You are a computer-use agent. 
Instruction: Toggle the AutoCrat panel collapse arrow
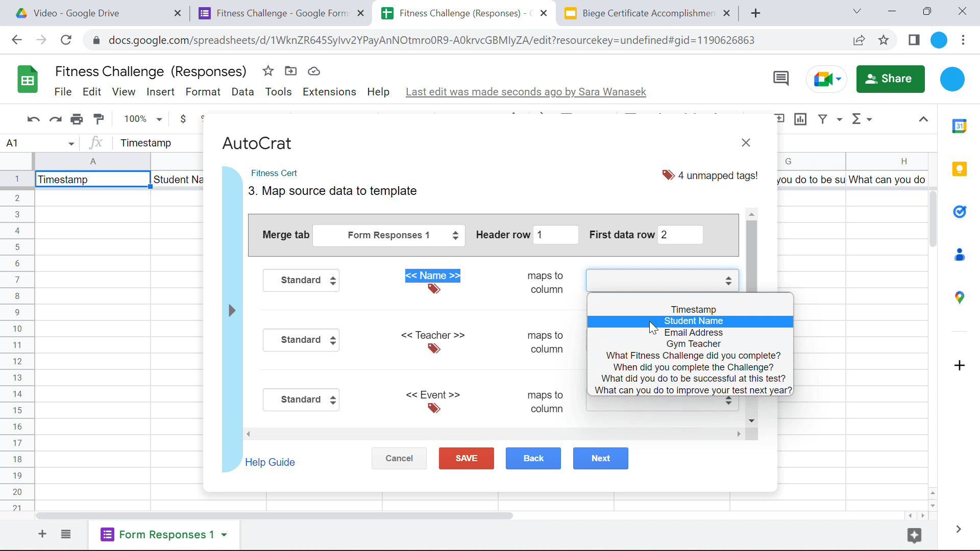pyautogui.click(x=232, y=311)
